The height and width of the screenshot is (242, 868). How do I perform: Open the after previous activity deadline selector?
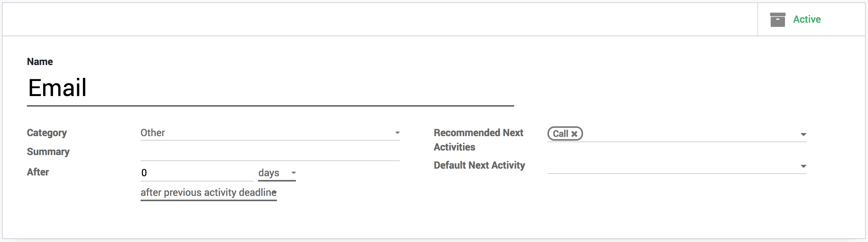(x=208, y=193)
